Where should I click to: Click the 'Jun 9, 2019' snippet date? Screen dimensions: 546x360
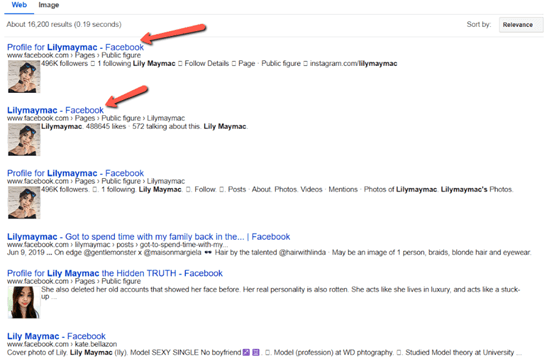26,252
